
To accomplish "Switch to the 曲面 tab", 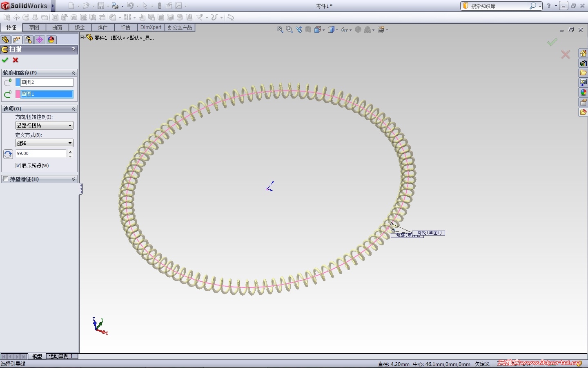I will pyautogui.click(x=57, y=27).
